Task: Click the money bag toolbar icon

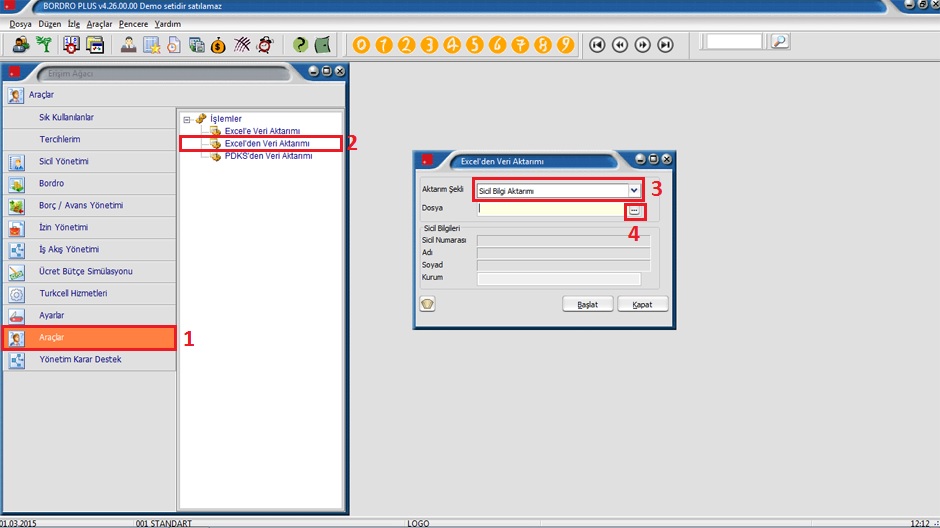Action: click(218, 45)
